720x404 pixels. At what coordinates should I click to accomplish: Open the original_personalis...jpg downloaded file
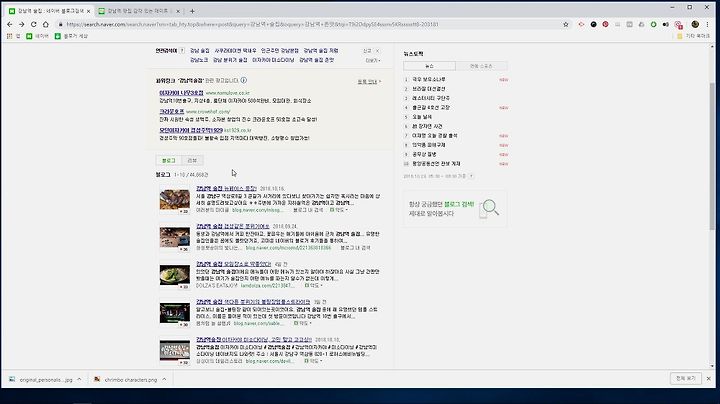pos(41,380)
